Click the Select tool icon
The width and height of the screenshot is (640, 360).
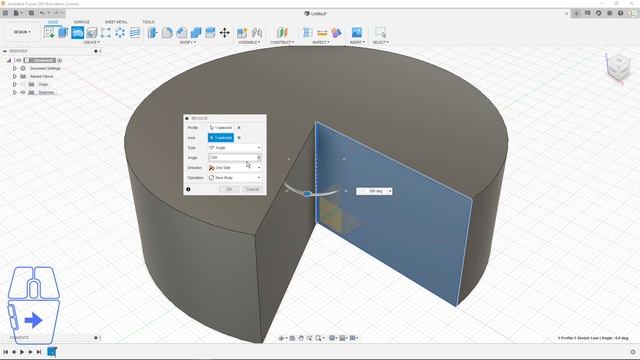(x=380, y=32)
